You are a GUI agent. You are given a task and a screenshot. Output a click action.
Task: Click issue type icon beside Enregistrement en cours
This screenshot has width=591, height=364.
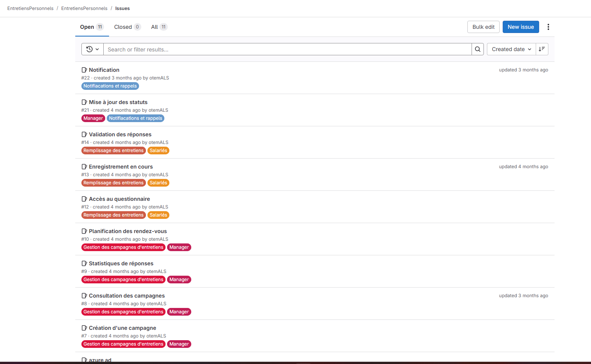pyautogui.click(x=84, y=167)
